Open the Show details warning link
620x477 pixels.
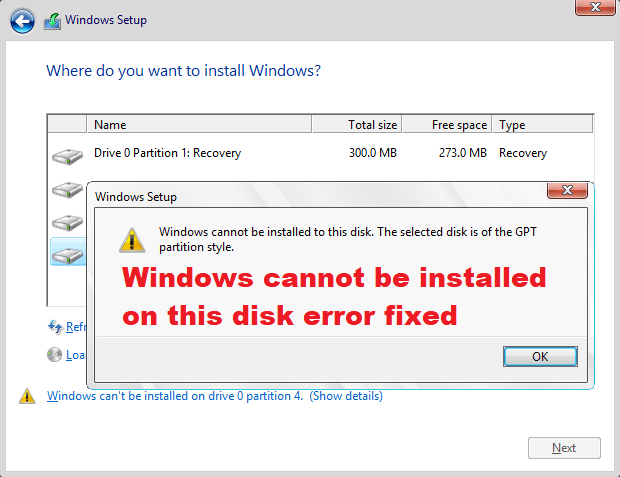tap(215, 396)
